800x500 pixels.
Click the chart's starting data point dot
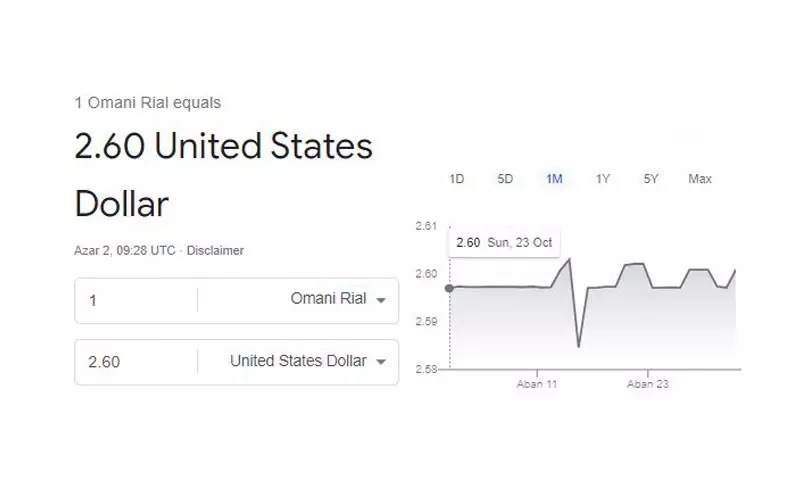(449, 288)
